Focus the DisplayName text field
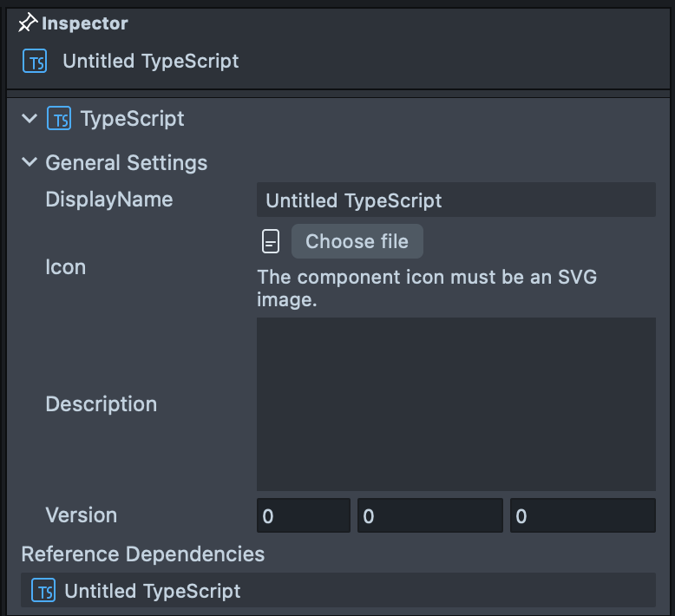Image resolution: width=675 pixels, height=616 pixels. 455,200
